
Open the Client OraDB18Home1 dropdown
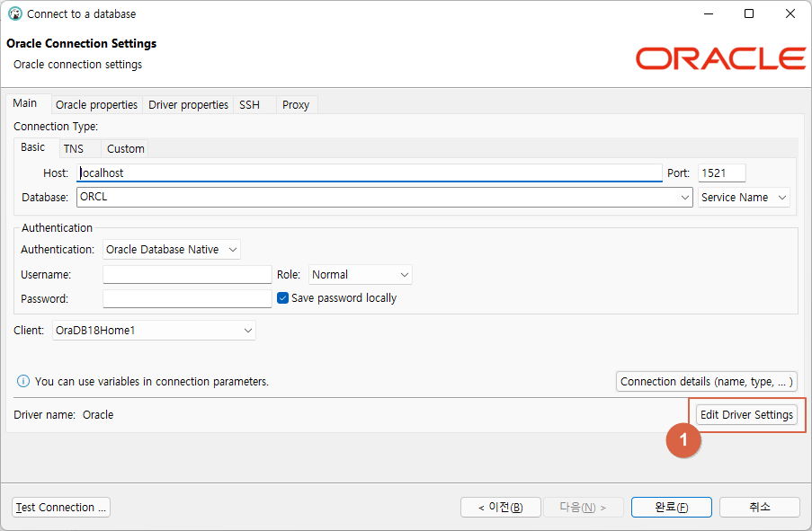[x=154, y=331]
